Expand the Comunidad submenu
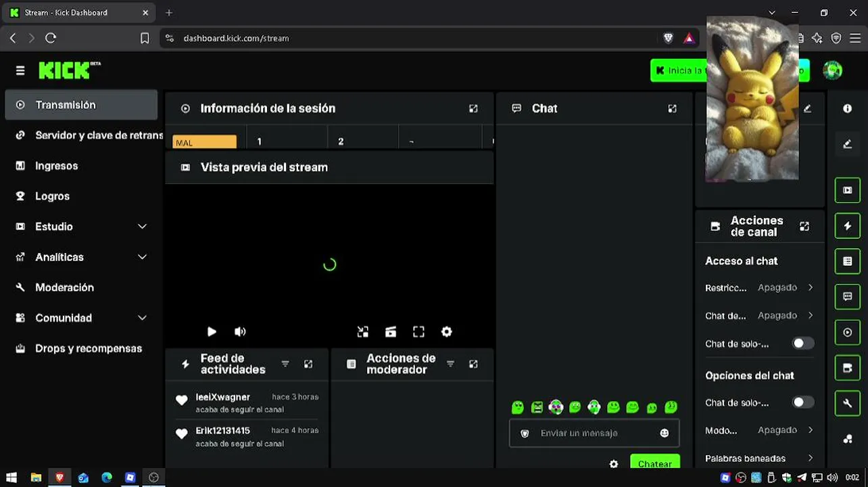Viewport: 868px width, 487px height. click(x=142, y=318)
